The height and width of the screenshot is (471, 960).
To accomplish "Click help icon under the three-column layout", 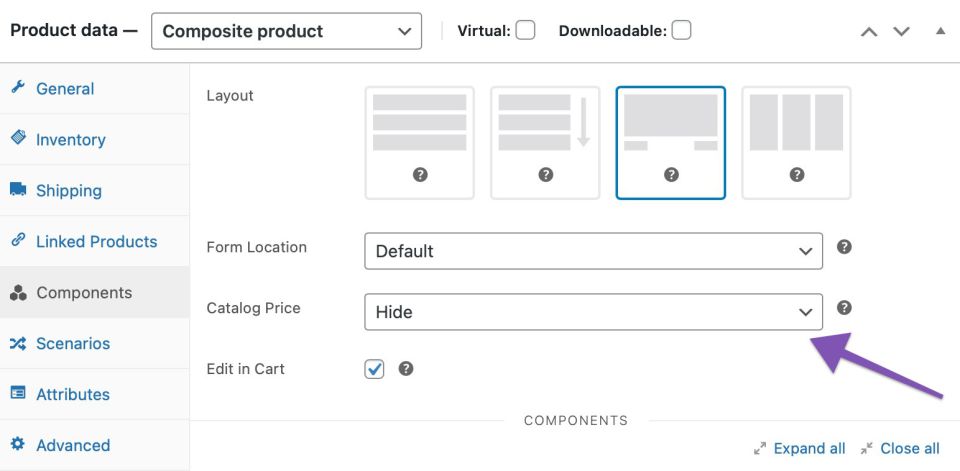I will click(797, 174).
